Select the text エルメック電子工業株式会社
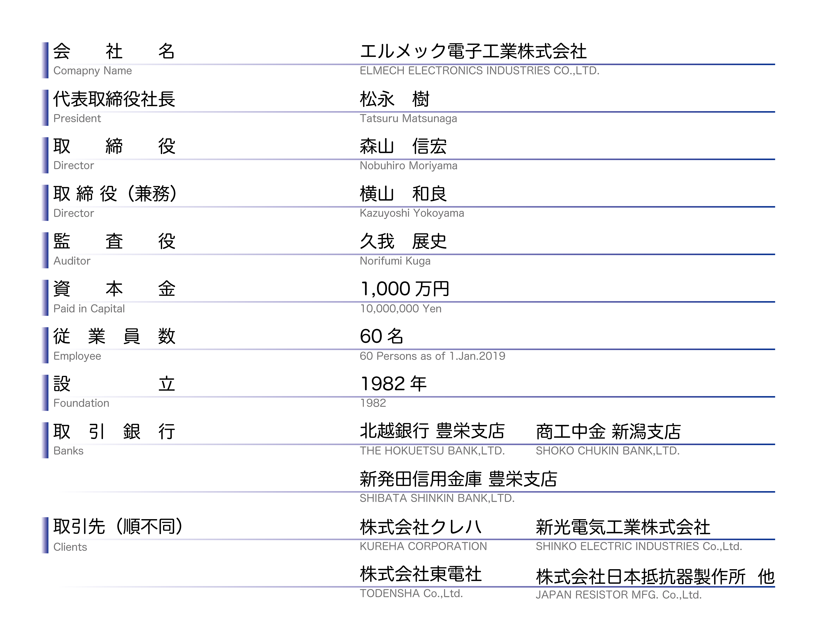This screenshot has width=840, height=642. pos(473,51)
